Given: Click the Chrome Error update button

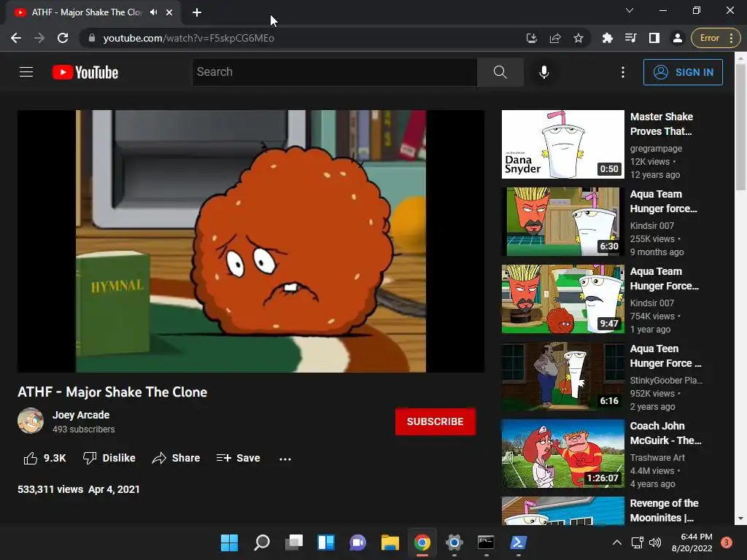Looking at the screenshot, I should click(x=714, y=38).
